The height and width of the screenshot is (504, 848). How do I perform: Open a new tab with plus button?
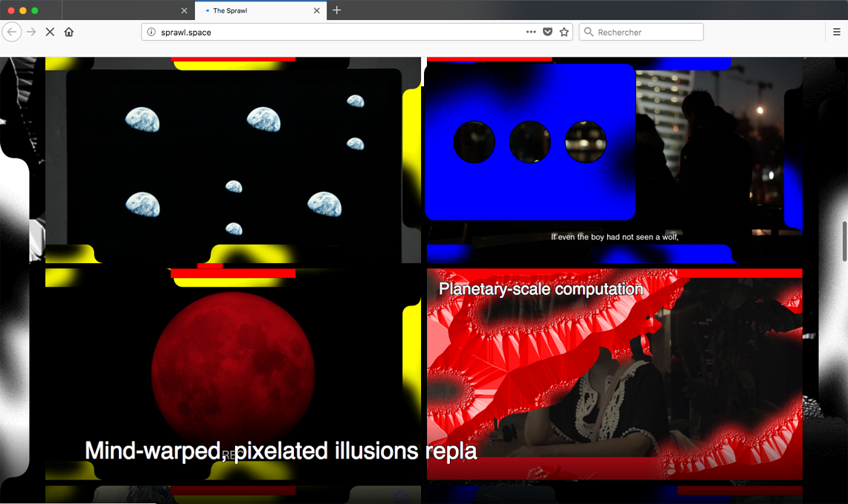pyautogui.click(x=337, y=10)
